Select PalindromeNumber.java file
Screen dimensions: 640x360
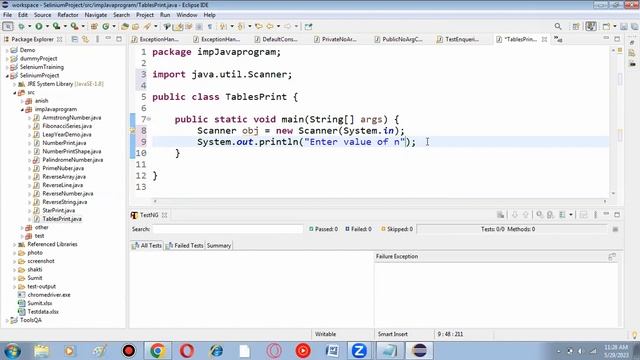click(72, 160)
